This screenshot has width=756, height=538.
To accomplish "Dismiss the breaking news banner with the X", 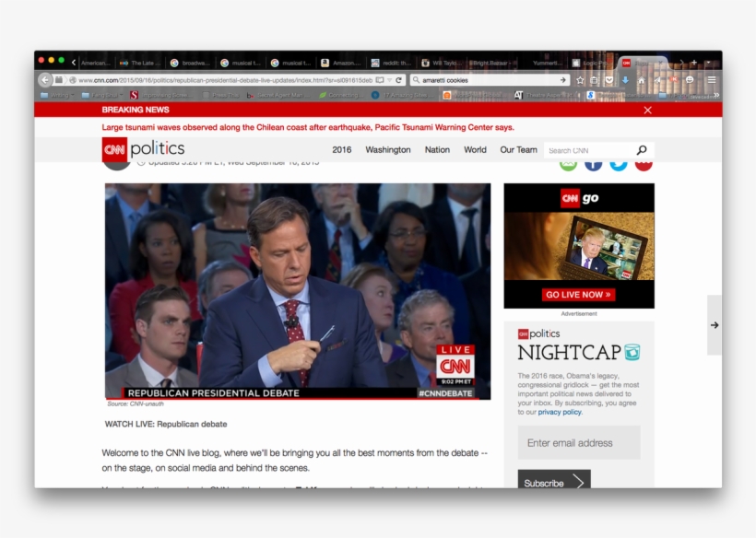I will click(648, 110).
